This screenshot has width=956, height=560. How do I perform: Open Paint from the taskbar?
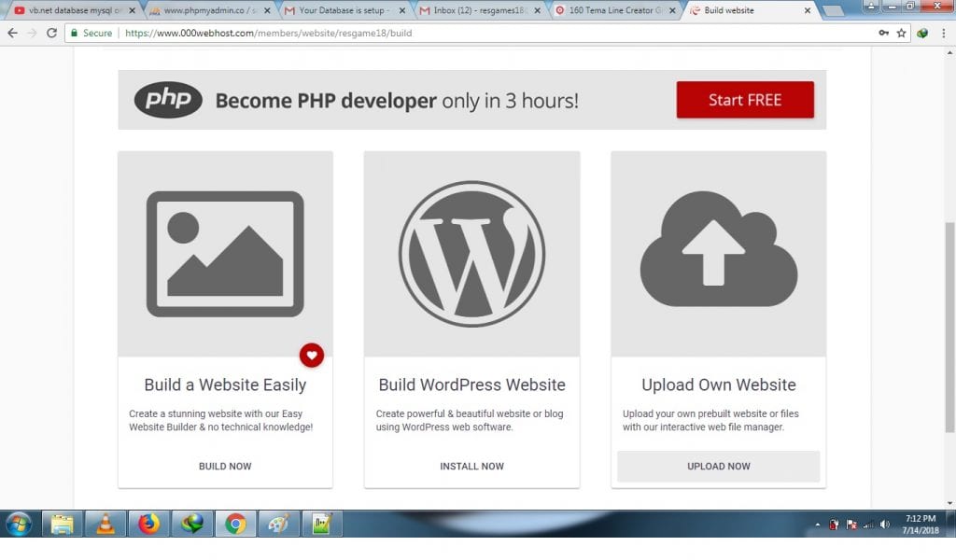pos(278,524)
